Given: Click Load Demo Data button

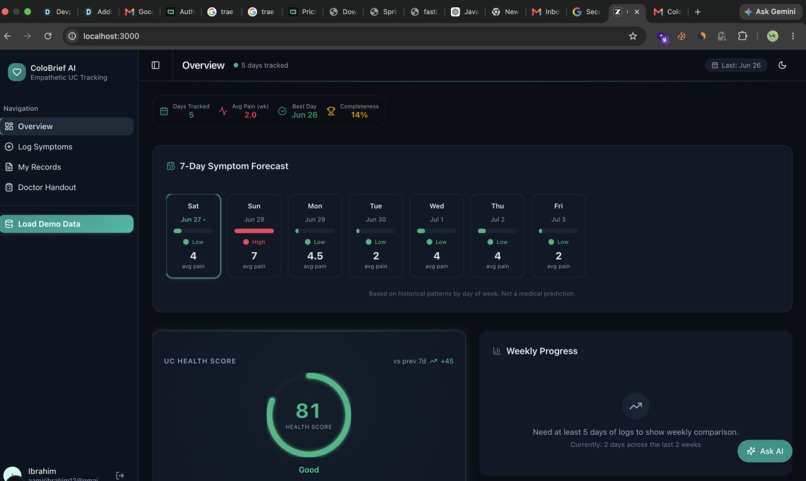Looking at the screenshot, I should 67,224.
